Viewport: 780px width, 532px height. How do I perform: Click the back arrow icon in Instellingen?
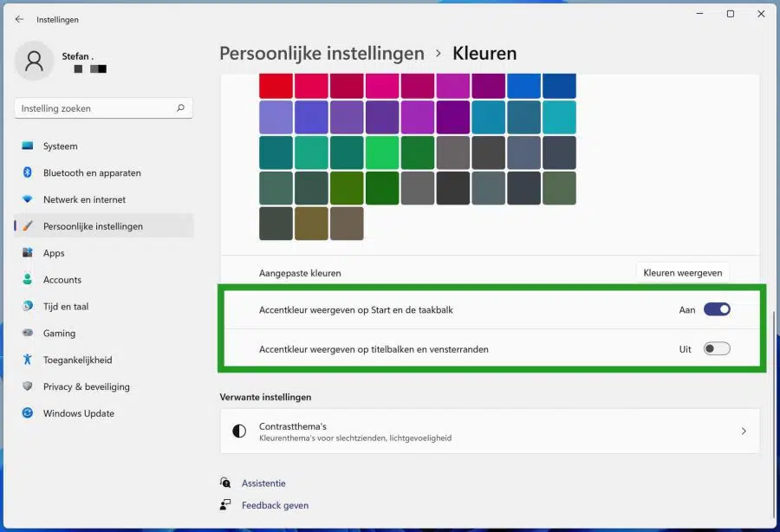[x=19, y=19]
